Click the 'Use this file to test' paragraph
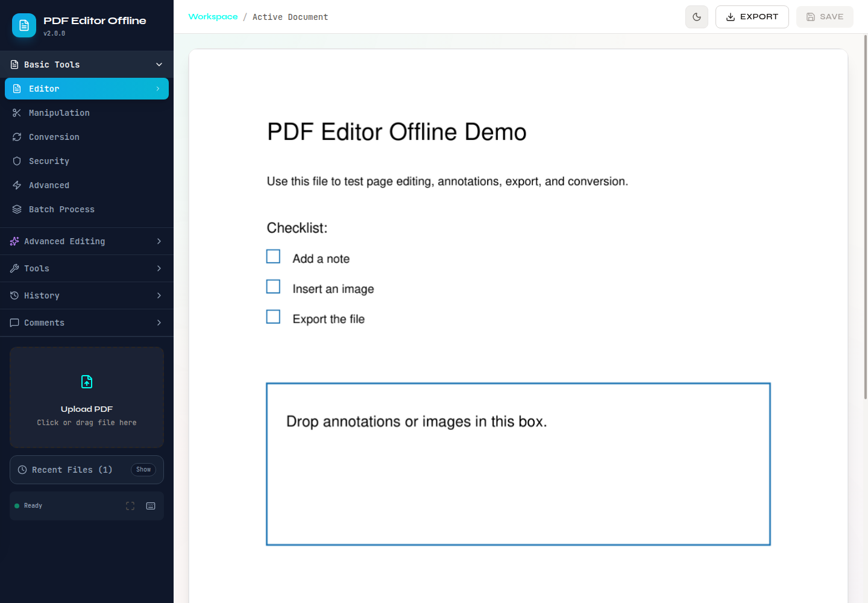 coord(447,182)
